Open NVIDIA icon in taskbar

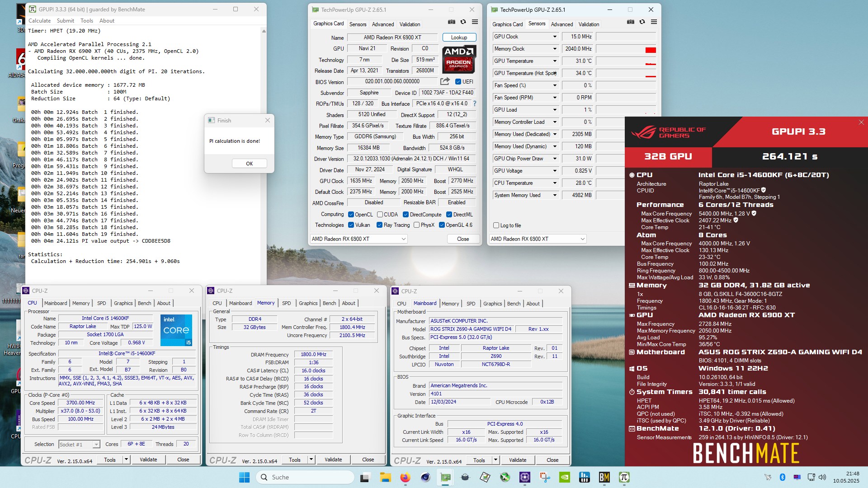[565, 477]
